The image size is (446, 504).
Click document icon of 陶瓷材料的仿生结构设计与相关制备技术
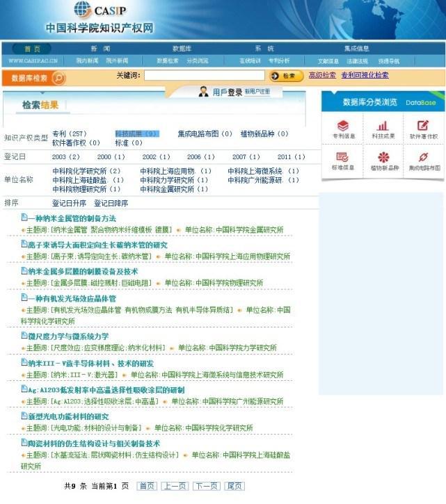[24, 443]
